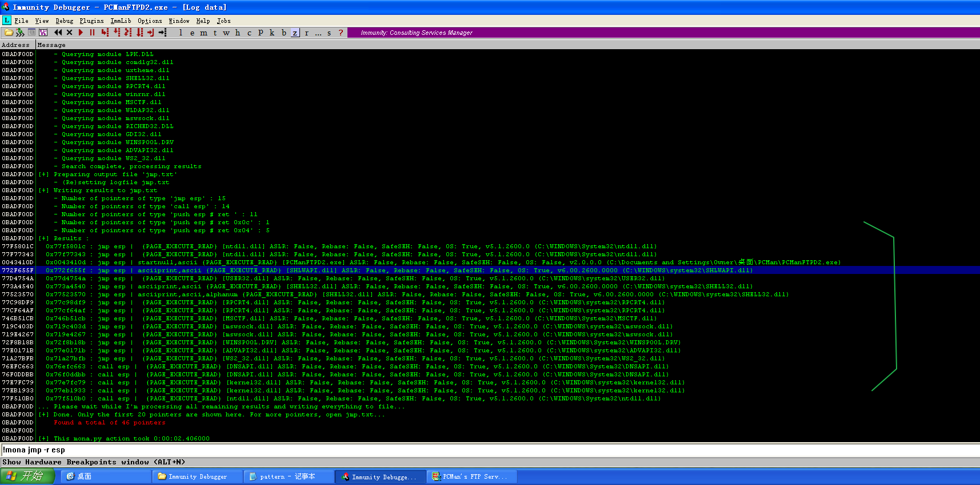The width and height of the screenshot is (980, 485).
Task: Toggle hardware breakpoints 'z' button
Action: [295, 33]
